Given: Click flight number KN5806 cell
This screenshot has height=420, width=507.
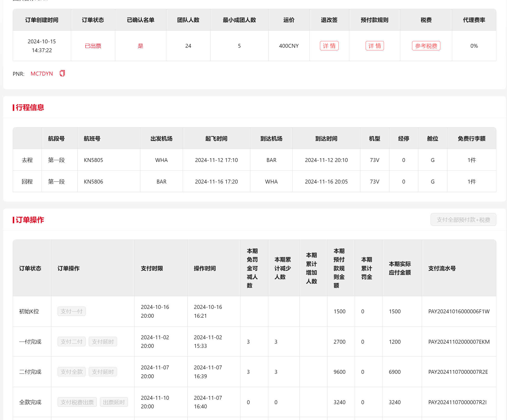Looking at the screenshot, I should 93,182.
